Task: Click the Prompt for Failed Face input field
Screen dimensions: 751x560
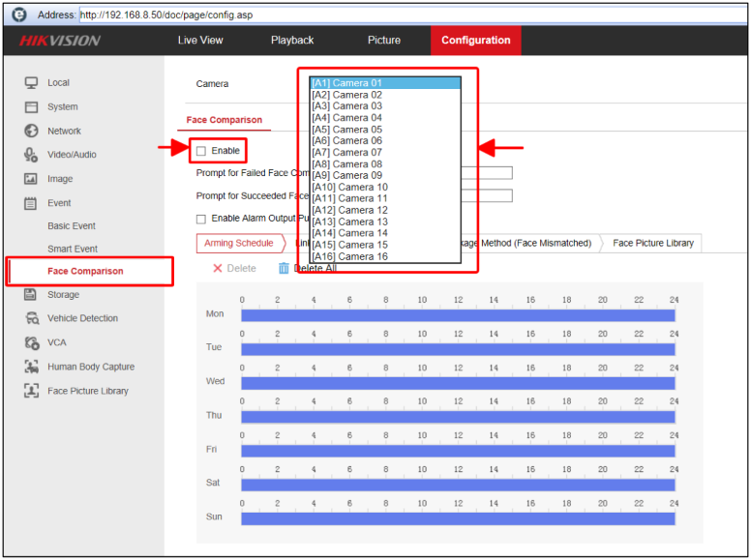Action: (x=486, y=173)
